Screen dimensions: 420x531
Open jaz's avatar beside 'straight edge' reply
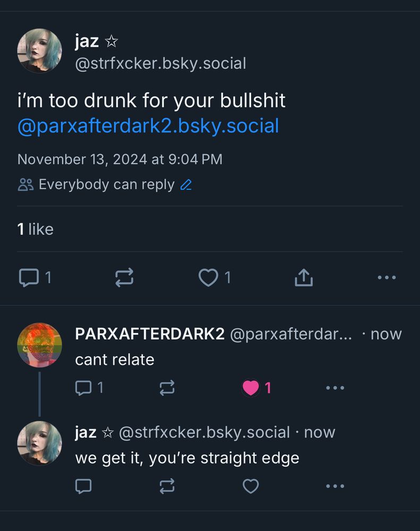[40, 443]
